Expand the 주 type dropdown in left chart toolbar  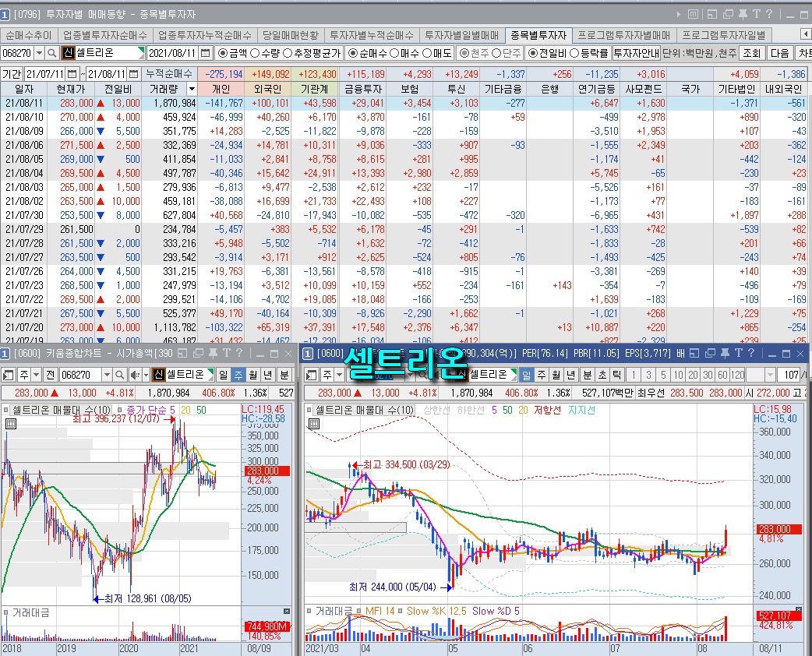(37, 374)
